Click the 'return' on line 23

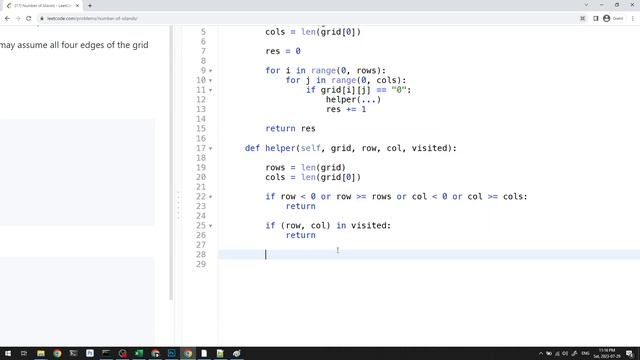coord(300,206)
